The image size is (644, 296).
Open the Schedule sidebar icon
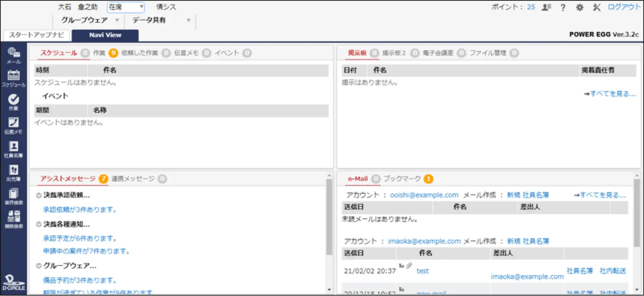coord(14,76)
